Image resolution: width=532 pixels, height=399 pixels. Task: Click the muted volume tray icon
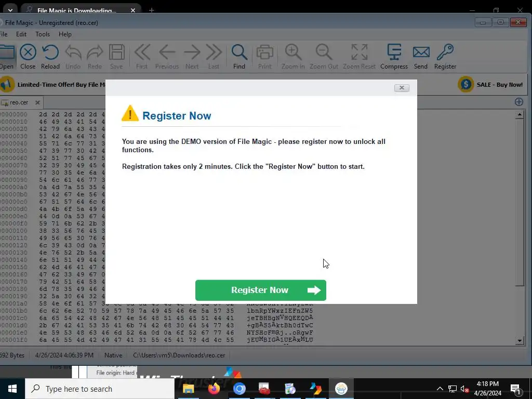tap(465, 389)
